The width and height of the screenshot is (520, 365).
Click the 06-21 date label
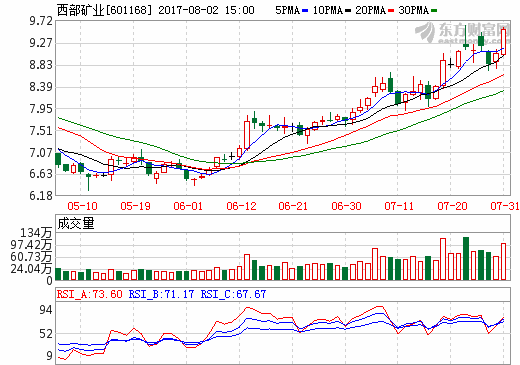pyautogui.click(x=293, y=206)
